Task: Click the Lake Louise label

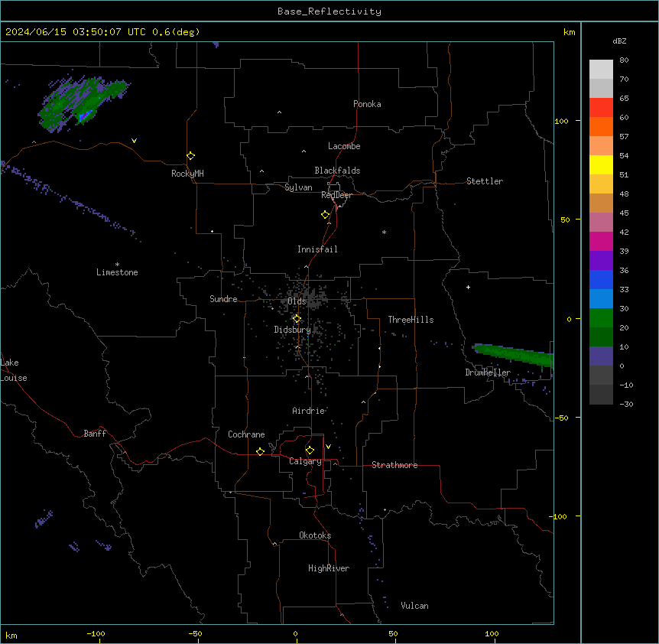Action: tap(14, 370)
